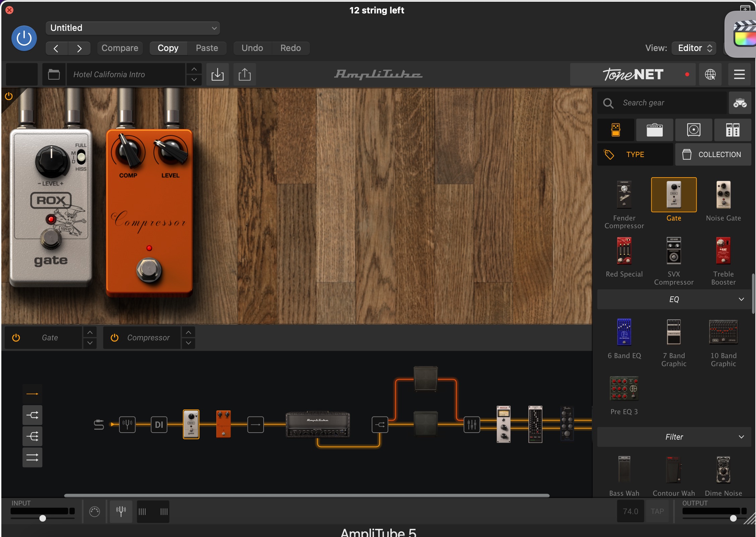Open the ToneNET tab
The height and width of the screenshot is (537, 756).
(x=633, y=74)
